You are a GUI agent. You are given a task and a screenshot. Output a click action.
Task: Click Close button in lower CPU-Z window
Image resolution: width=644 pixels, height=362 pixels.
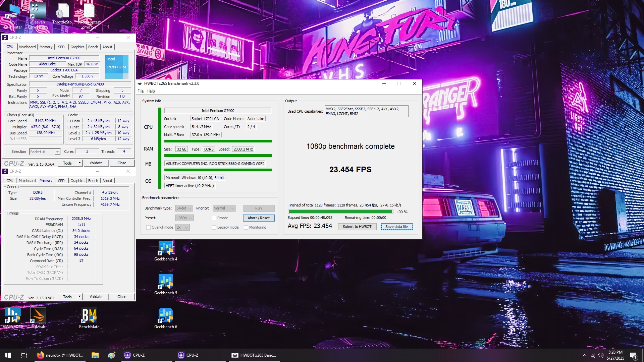pyautogui.click(x=122, y=297)
